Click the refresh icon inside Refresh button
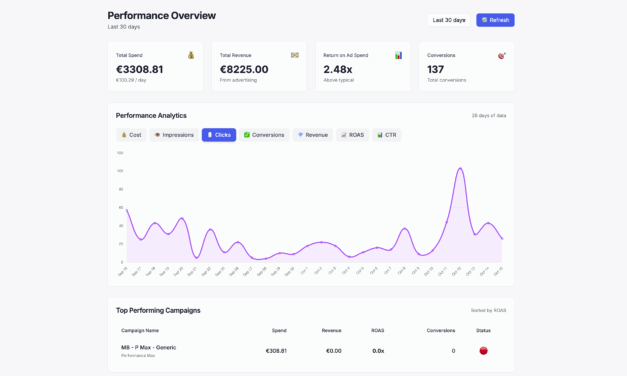 484,20
